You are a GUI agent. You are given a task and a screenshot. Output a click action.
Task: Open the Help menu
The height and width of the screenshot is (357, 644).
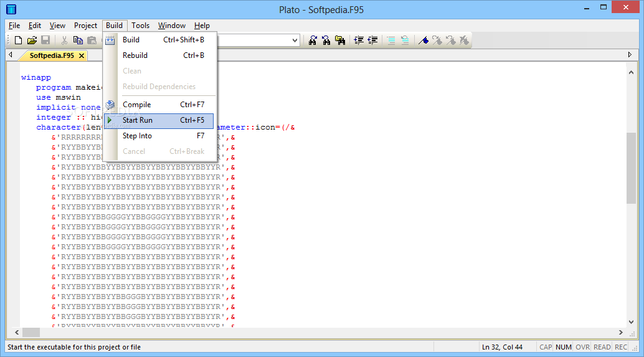point(202,26)
